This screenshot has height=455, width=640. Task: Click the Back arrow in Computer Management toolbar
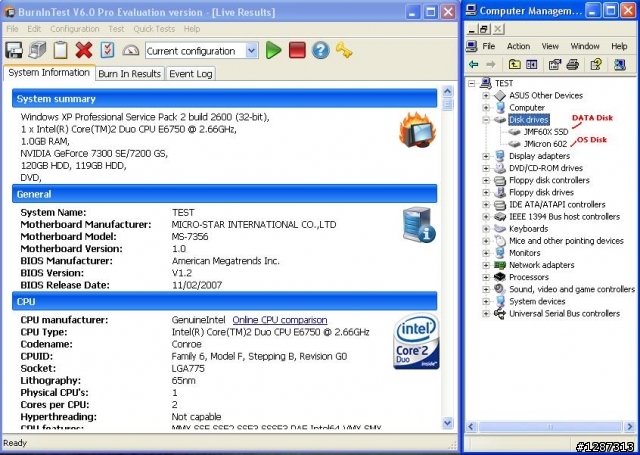[473, 64]
